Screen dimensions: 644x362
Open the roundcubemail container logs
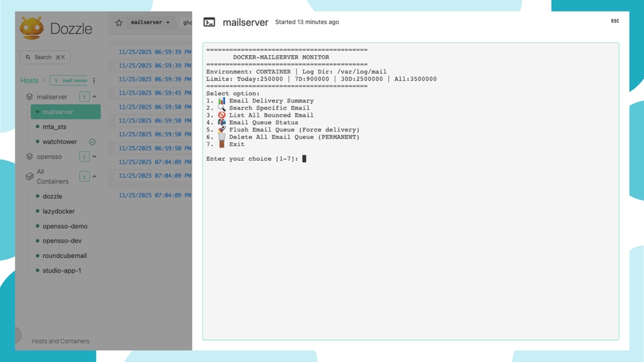click(x=64, y=255)
